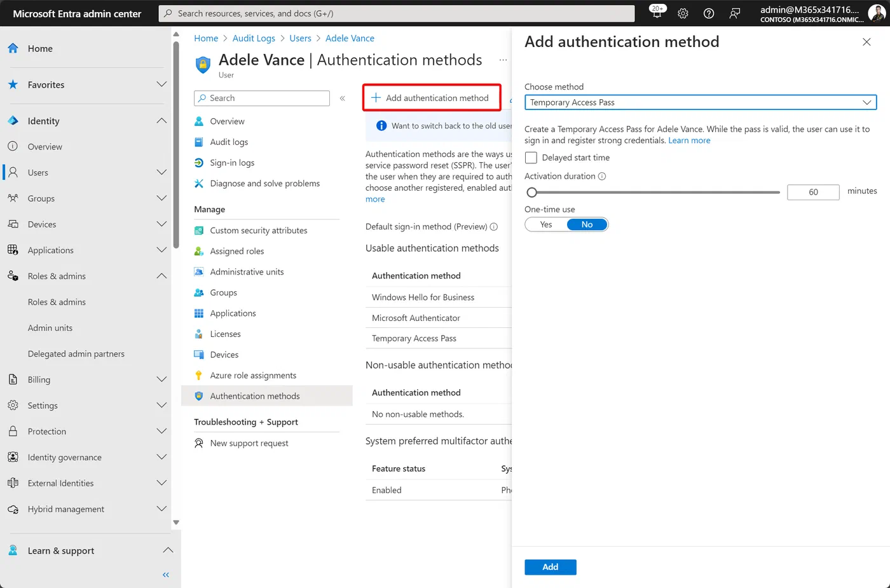Click the Favorites star icon
Screen dimensions: 890x588
[x=13, y=85]
